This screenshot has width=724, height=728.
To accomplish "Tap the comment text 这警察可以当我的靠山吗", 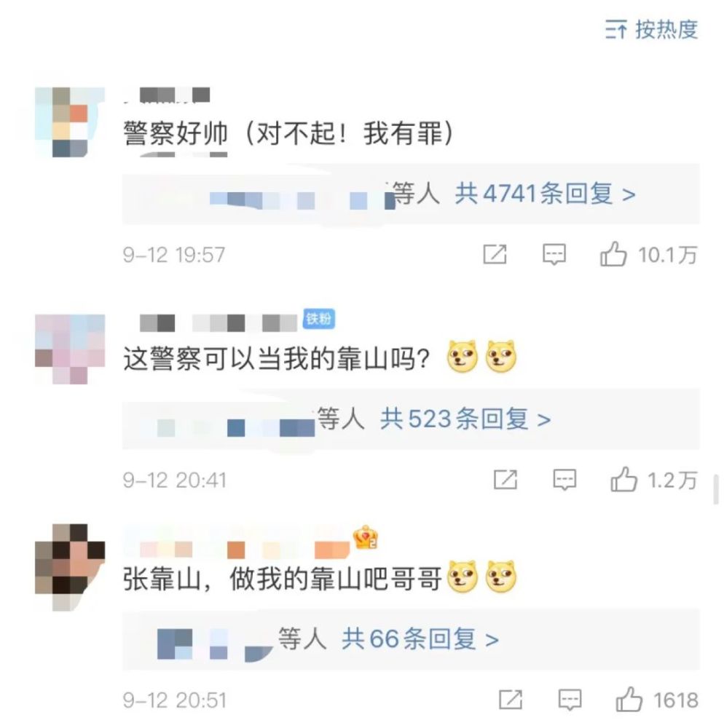I will (x=276, y=360).
